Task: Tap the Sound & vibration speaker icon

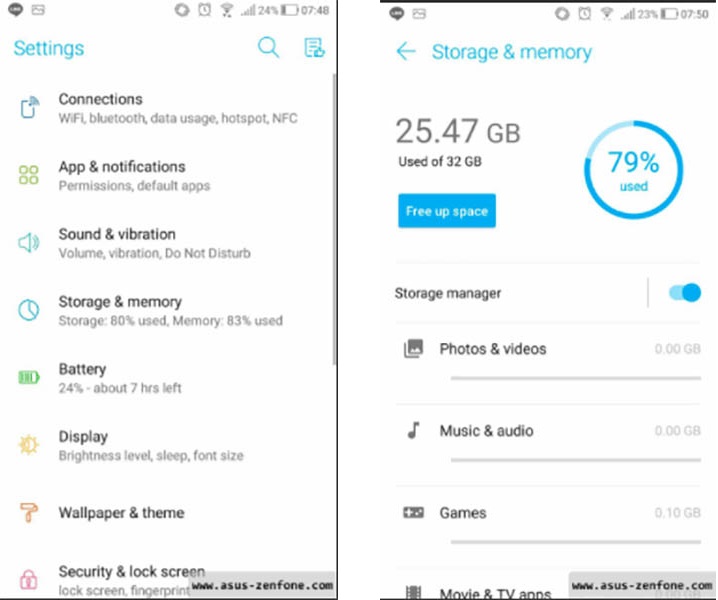Action: (28, 242)
